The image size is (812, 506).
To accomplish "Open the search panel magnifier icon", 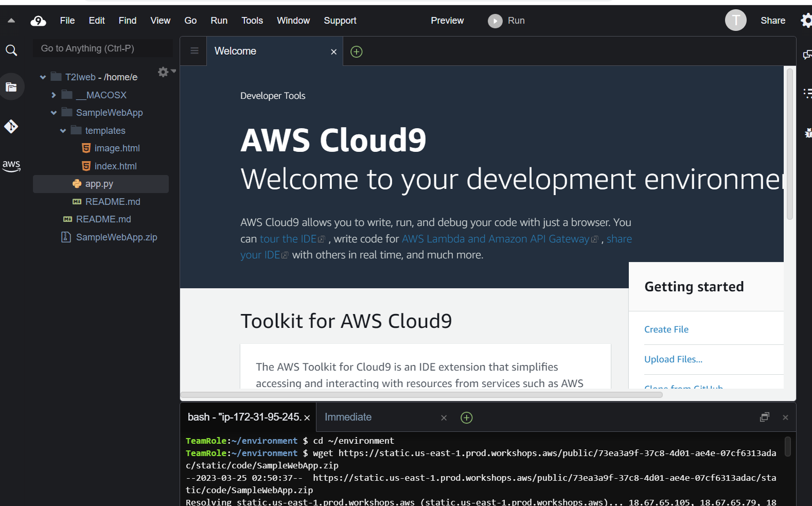I will tap(11, 50).
